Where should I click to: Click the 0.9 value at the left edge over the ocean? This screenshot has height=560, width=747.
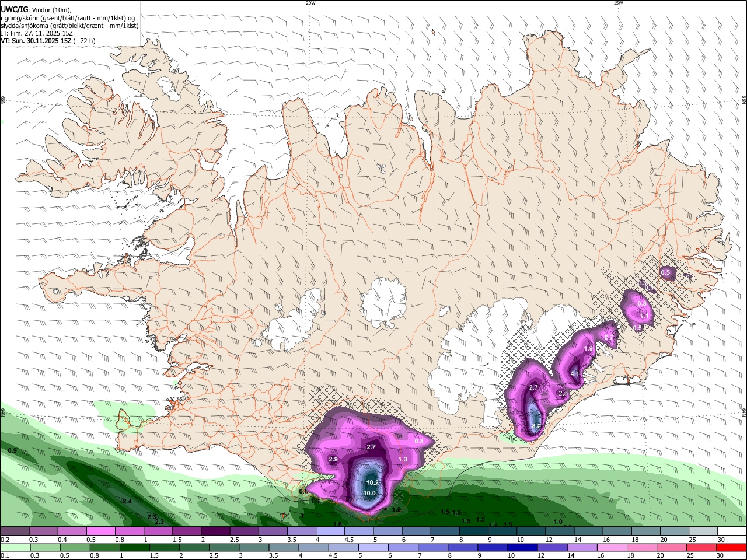(12, 451)
